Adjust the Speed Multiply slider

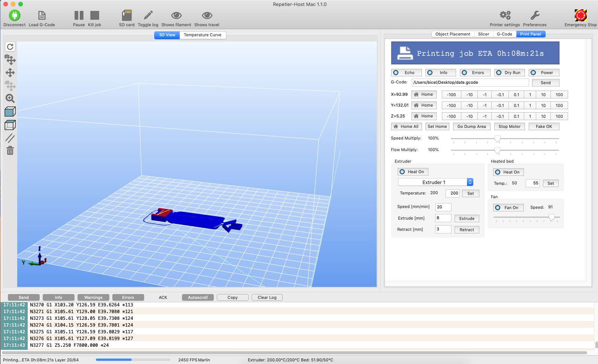[497, 139]
